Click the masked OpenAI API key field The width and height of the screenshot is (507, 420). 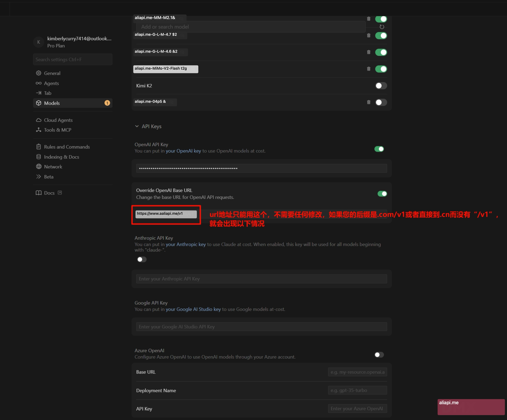[x=261, y=168]
